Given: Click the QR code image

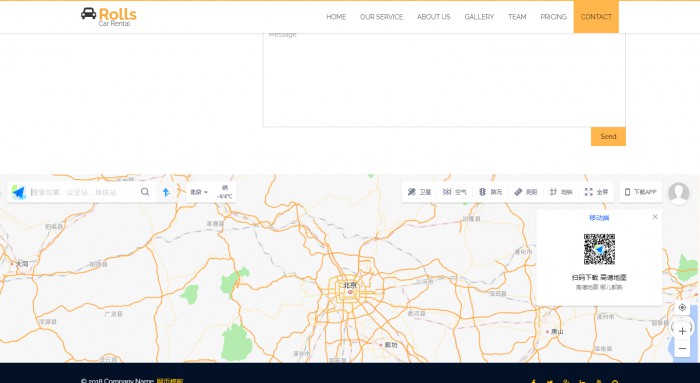Looking at the screenshot, I should [x=599, y=249].
